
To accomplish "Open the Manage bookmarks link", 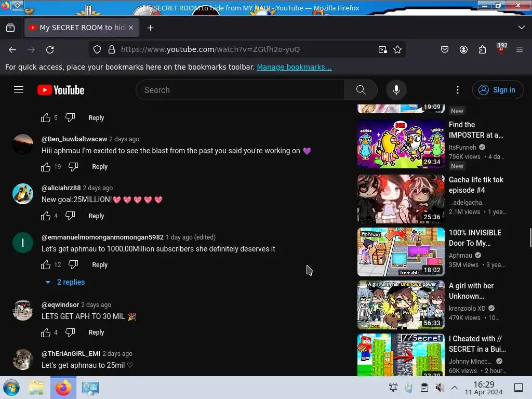I will point(294,67).
